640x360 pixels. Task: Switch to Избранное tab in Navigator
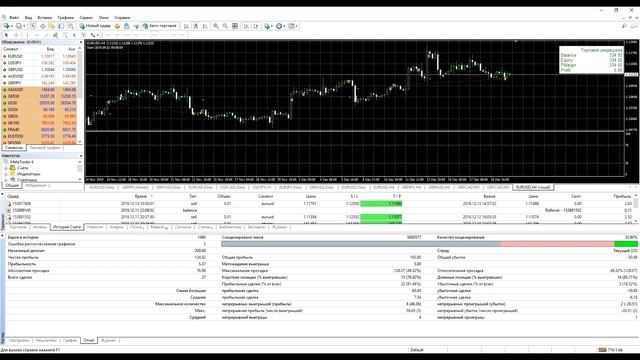[36, 186]
